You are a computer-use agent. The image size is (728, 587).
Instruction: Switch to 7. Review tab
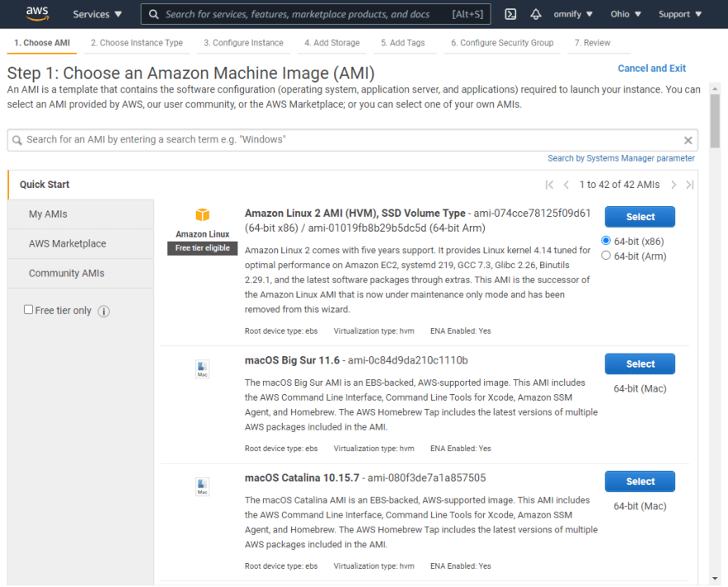pos(592,43)
